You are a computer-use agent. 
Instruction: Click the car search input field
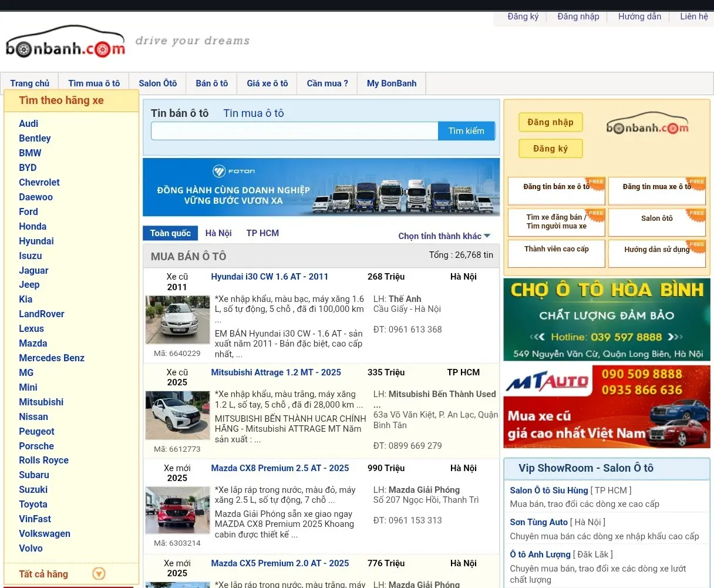tap(294, 131)
